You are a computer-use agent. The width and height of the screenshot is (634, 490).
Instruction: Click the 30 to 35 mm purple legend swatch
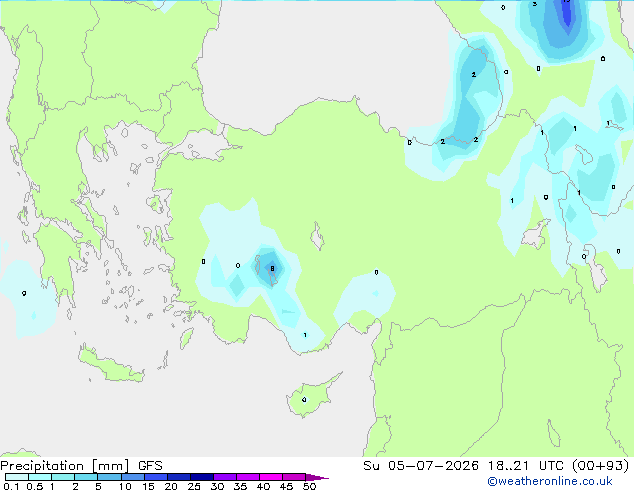225,477
